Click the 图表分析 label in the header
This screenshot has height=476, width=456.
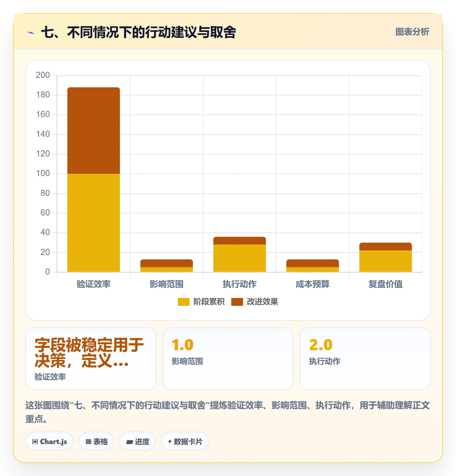coord(412,32)
